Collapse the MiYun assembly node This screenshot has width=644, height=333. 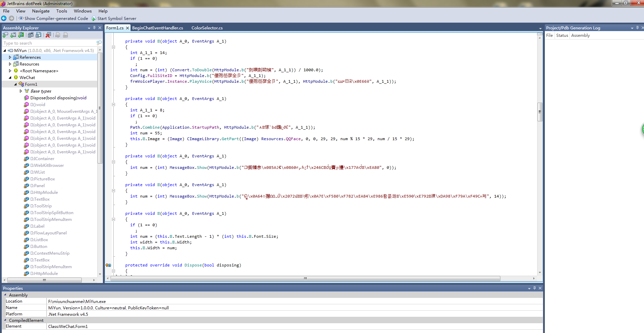(x=5, y=50)
